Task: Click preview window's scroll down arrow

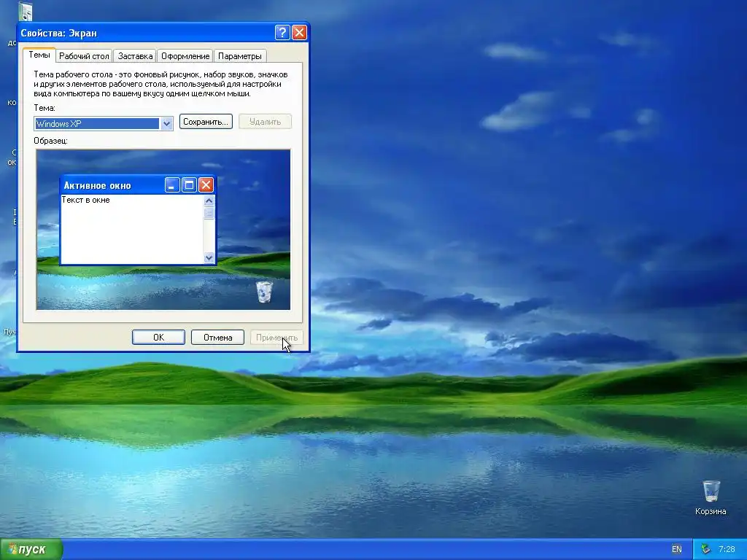Action: 209,257
